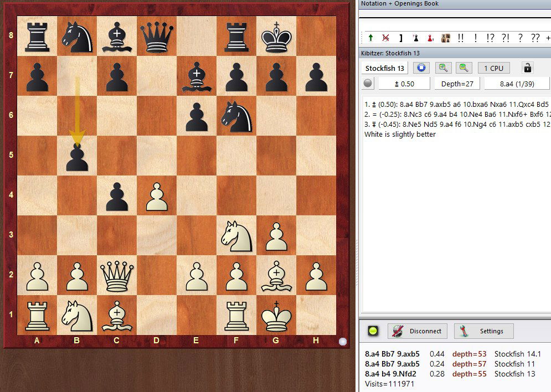Click the black pawn annotation icon
This screenshot has width=551, height=392.
[x=415, y=38]
